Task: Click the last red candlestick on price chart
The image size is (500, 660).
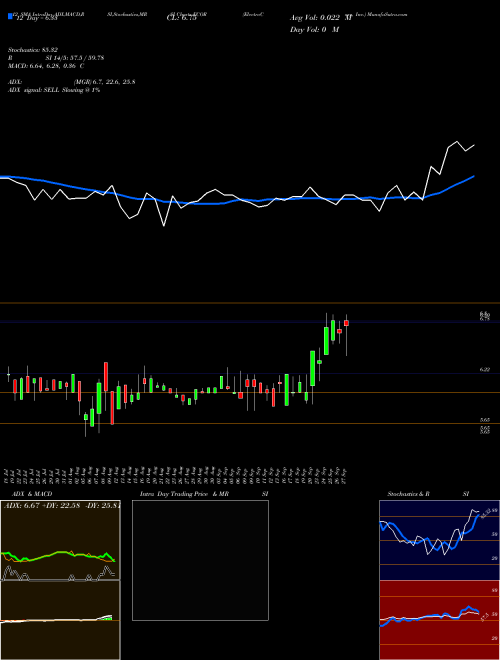Action: pyautogui.click(x=346, y=323)
